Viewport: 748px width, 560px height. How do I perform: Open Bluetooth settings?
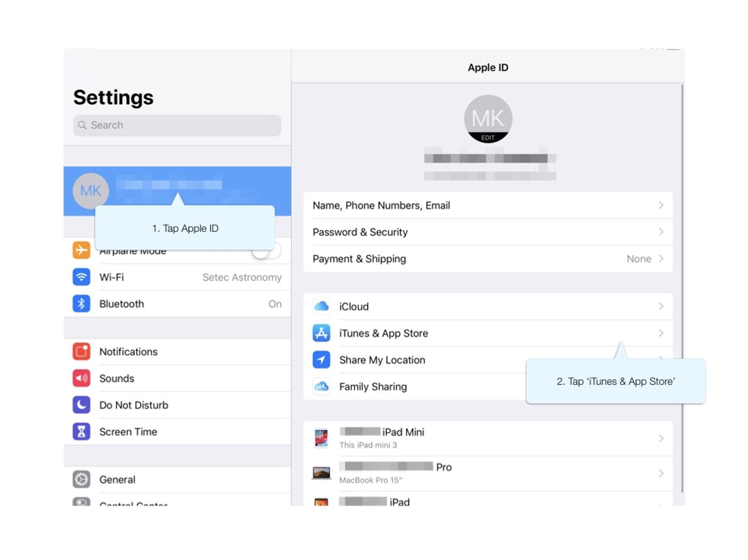[x=177, y=304]
